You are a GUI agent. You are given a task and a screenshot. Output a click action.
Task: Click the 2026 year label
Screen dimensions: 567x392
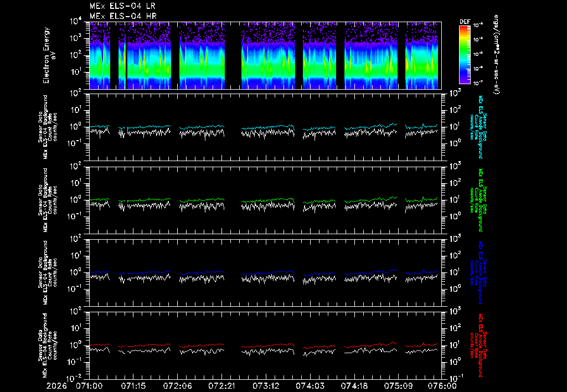57,386
